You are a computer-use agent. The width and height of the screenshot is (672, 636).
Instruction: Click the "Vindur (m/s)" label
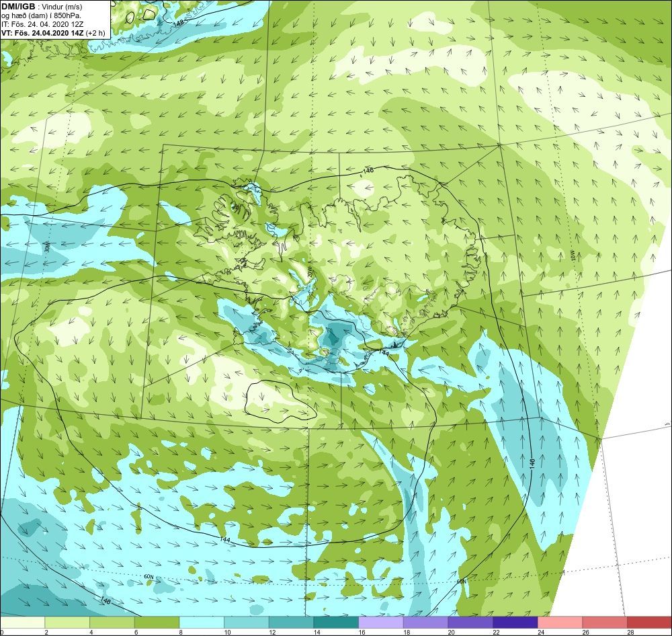tap(62, 7)
